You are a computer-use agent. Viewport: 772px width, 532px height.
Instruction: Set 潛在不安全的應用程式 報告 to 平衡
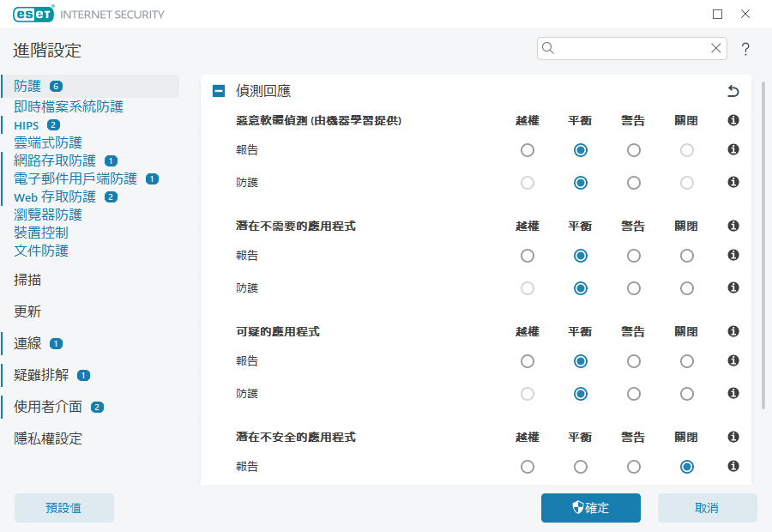(581, 467)
